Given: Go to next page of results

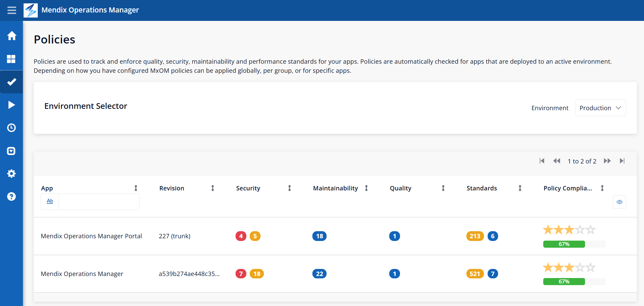Looking at the screenshot, I should pyautogui.click(x=607, y=161).
